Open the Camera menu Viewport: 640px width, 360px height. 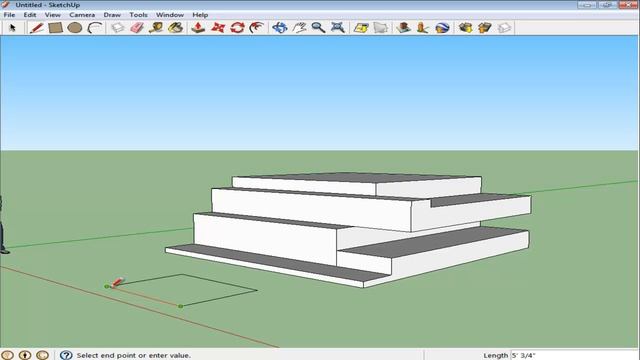(x=82, y=15)
